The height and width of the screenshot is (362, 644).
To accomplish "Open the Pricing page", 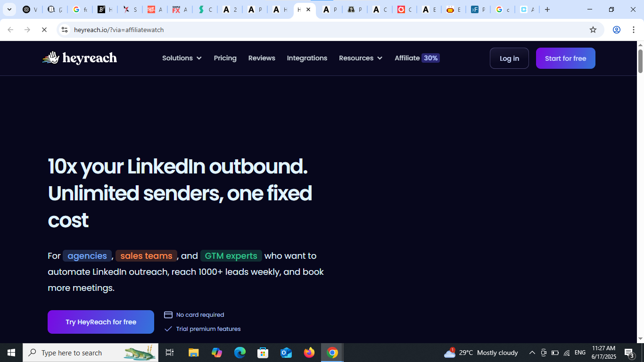I will click(225, 58).
